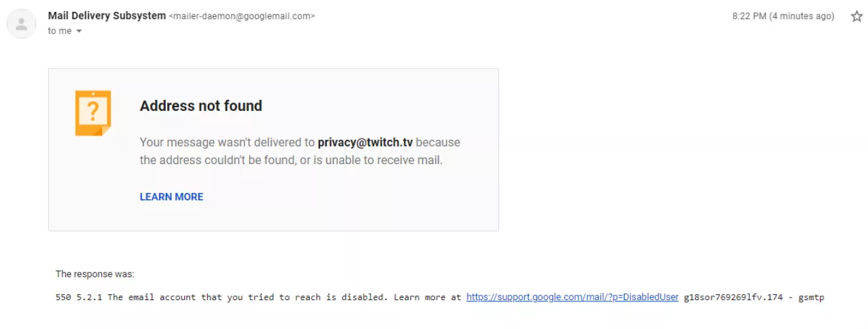
Task: Click the sender profile avatar
Action: pyautogui.click(x=22, y=24)
